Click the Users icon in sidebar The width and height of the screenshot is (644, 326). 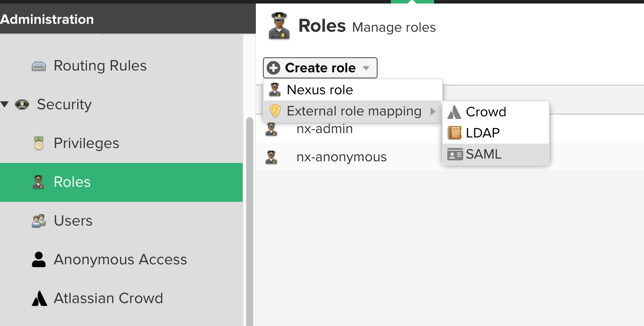coord(39,221)
